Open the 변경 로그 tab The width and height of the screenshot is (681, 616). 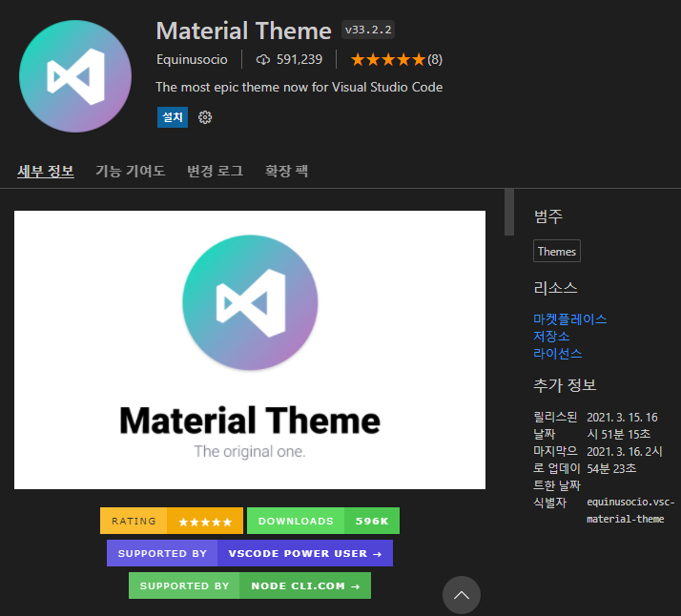click(x=215, y=171)
